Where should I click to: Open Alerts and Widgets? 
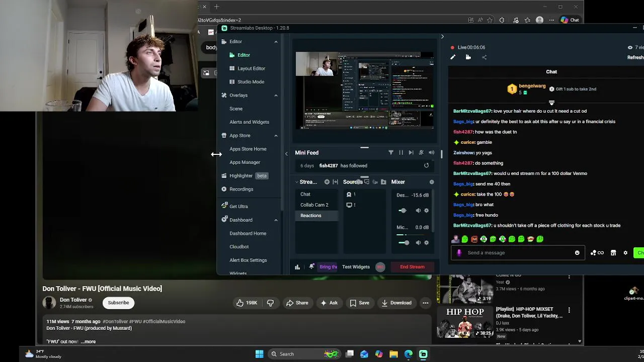click(249, 122)
